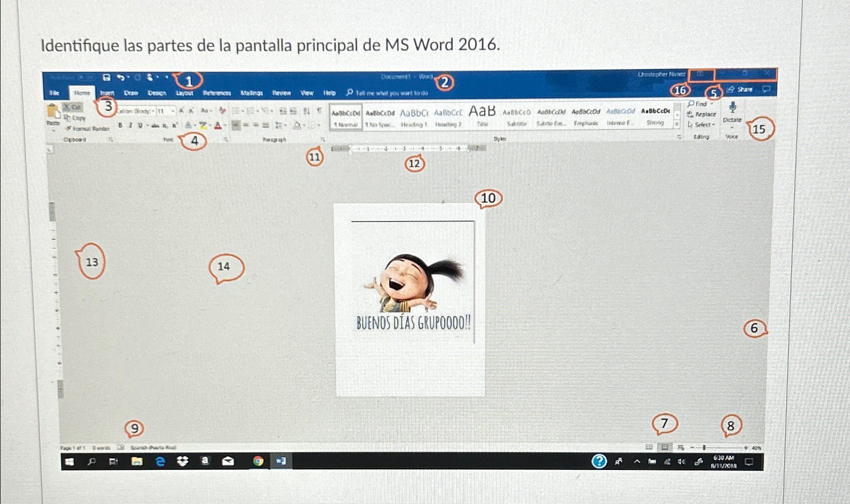Open Dropbox from the taskbar
Image resolution: width=850 pixels, height=504 pixels.
(183, 461)
